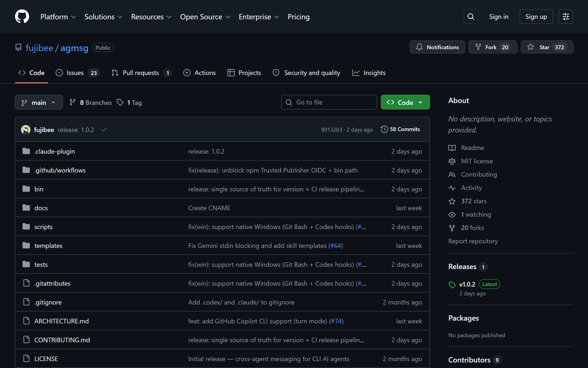Switch to the Pull requests tab
Viewport: 588px width, 368px height.
[x=142, y=73]
